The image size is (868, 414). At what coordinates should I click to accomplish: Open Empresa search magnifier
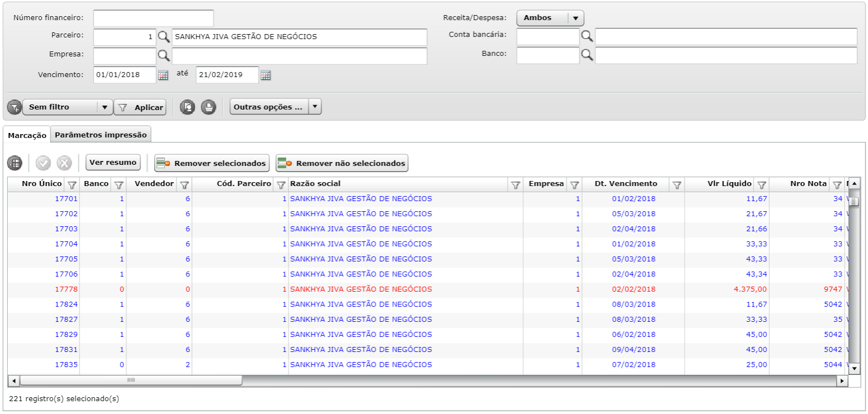(x=164, y=55)
